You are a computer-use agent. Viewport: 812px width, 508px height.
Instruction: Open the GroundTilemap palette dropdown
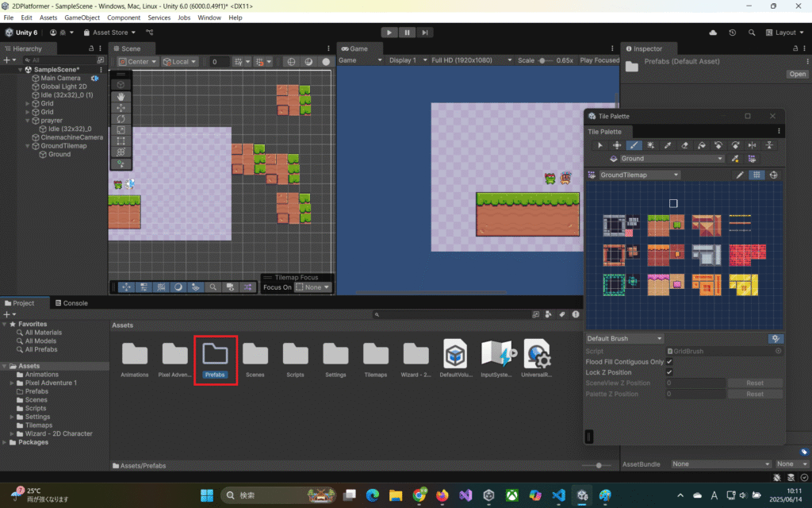pyautogui.click(x=640, y=175)
